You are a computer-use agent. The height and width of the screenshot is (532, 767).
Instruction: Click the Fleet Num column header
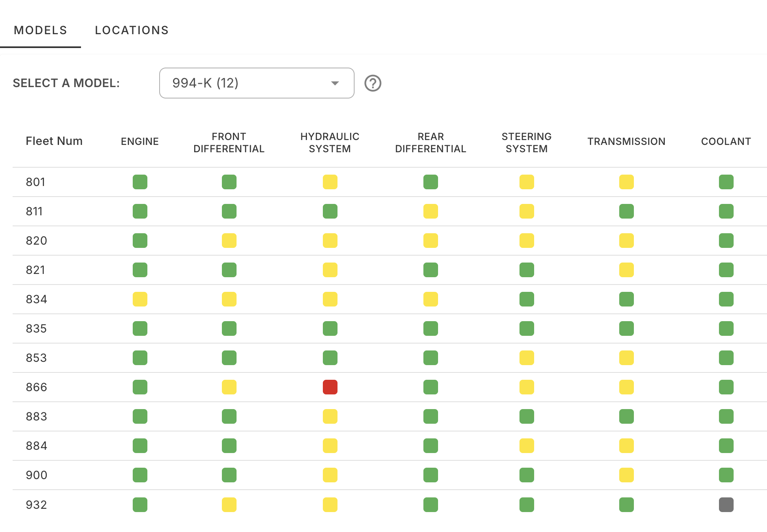coord(54,141)
